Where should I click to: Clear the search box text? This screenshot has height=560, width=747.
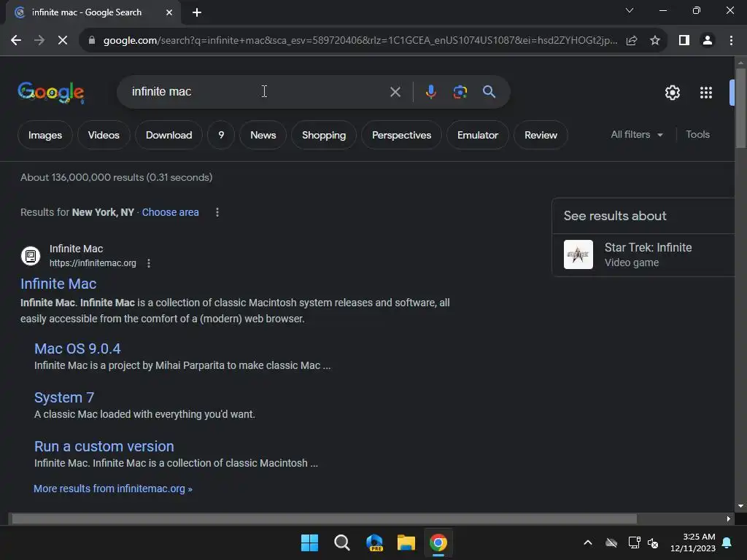(395, 92)
